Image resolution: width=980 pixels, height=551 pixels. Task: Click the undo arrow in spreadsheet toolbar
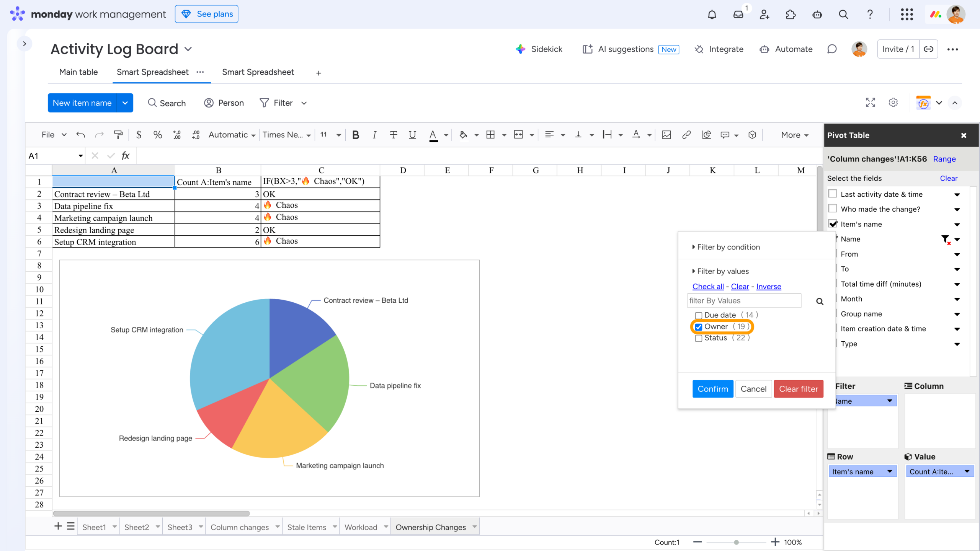80,135
